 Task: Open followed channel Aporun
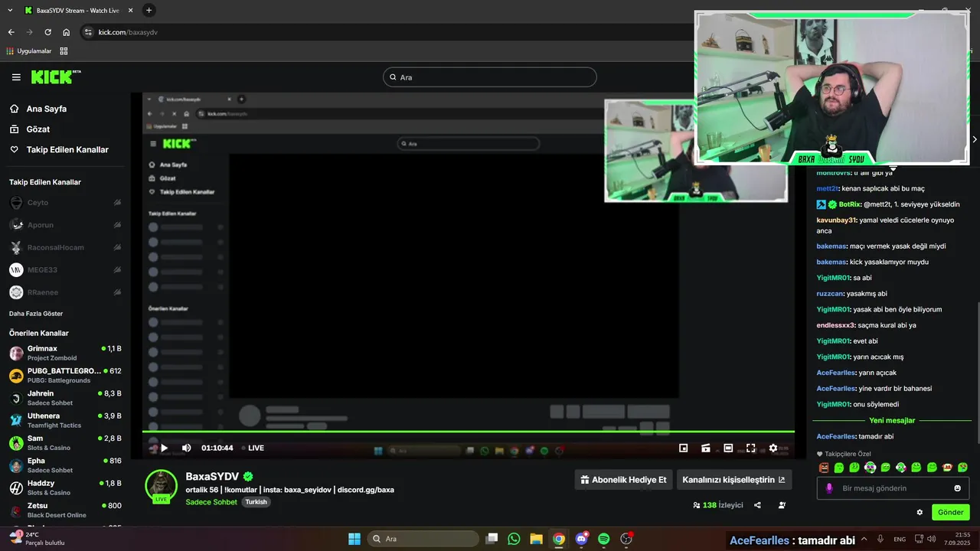click(x=65, y=225)
